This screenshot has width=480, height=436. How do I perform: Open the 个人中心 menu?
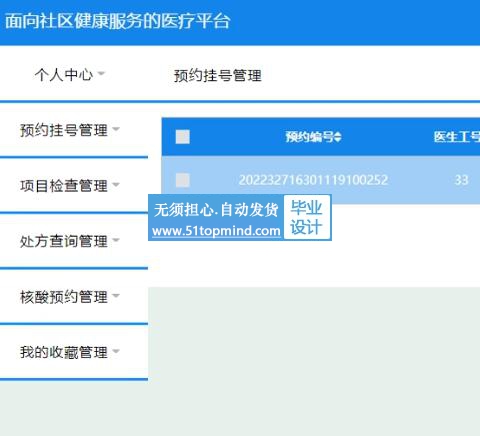(x=64, y=74)
